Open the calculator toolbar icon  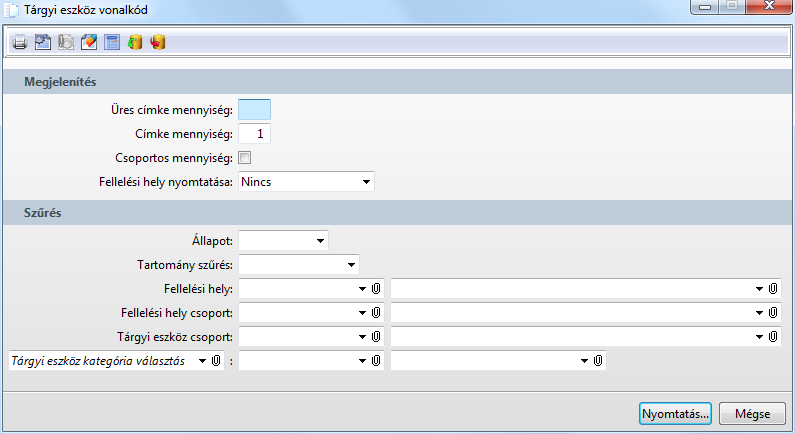click(x=112, y=42)
